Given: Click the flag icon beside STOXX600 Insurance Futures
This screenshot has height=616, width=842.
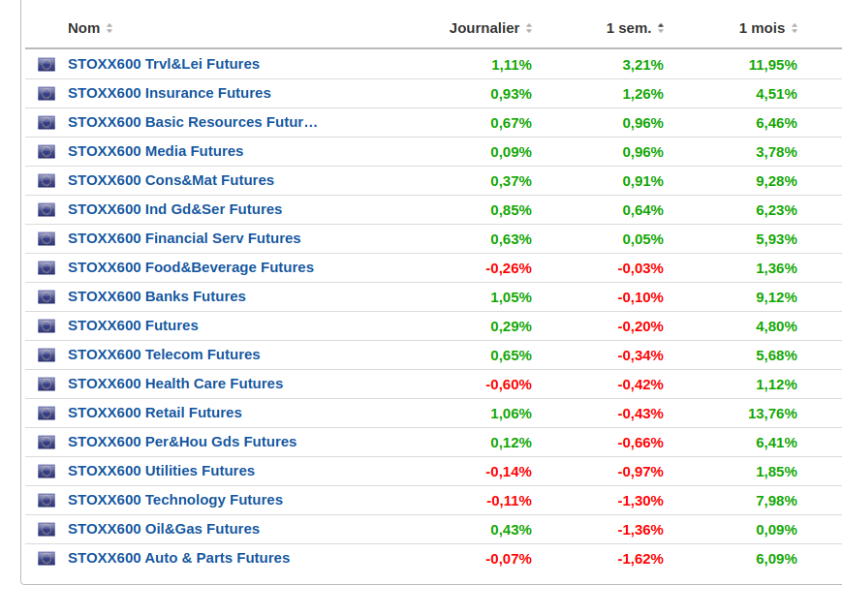Looking at the screenshot, I should tap(47, 94).
